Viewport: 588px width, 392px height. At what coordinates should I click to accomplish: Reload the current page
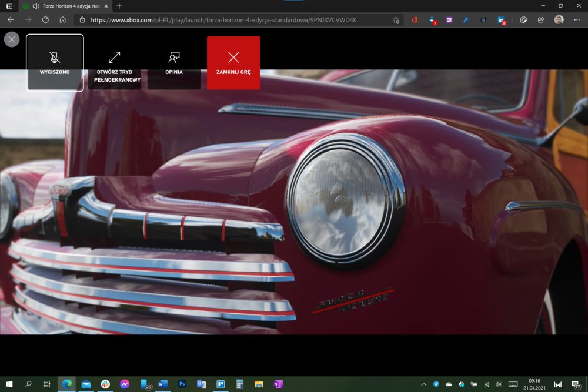[45, 20]
